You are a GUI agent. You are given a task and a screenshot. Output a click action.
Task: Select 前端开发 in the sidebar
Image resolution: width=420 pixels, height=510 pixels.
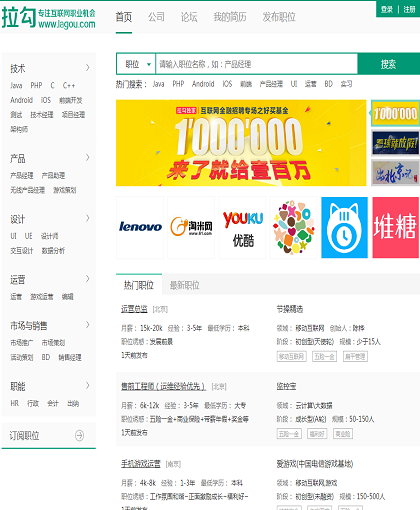tap(71, 100)
